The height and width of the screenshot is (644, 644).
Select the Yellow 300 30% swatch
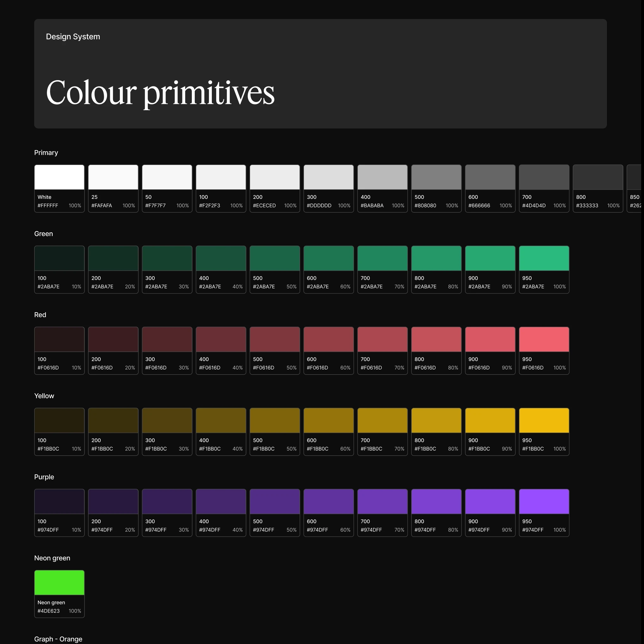click(167, 420)
